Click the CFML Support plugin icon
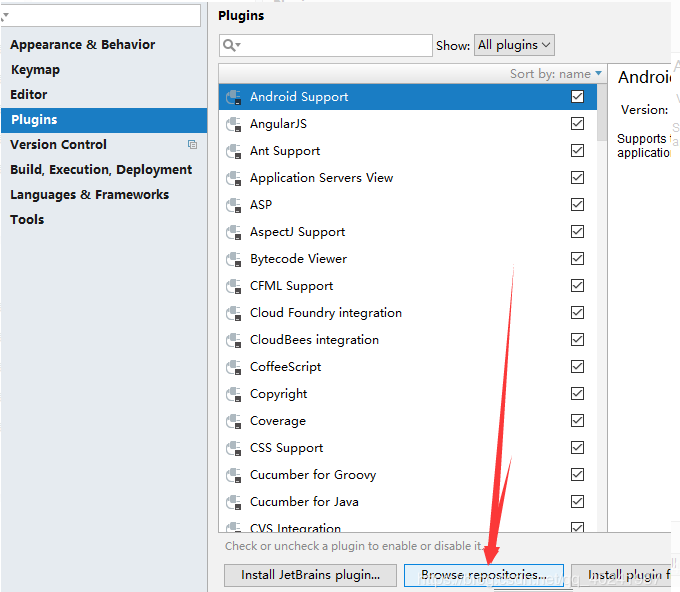This screenshot has height=592, width=680. [234, 286]
